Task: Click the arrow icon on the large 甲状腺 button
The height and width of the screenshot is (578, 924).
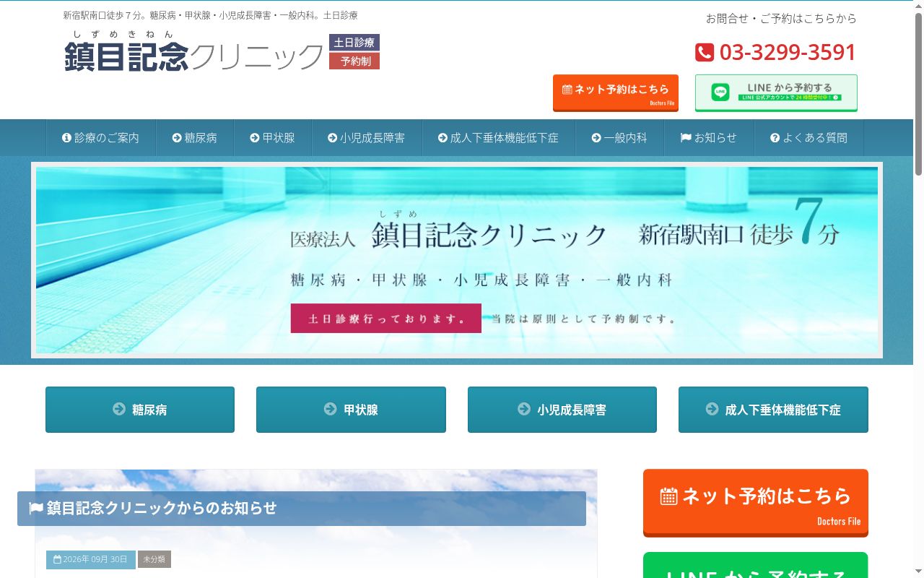Action: (331, 409)
